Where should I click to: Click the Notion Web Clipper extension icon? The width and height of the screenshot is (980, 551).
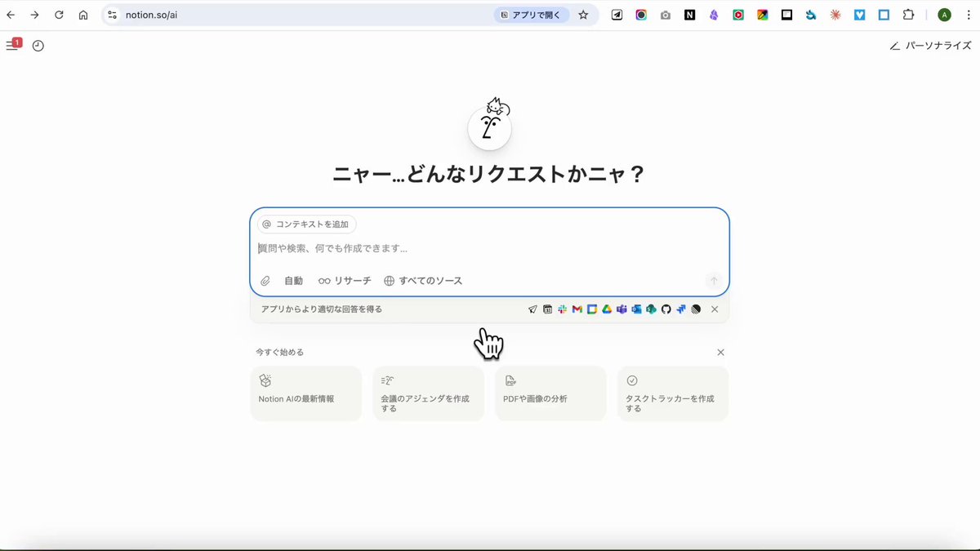[690, 15]
